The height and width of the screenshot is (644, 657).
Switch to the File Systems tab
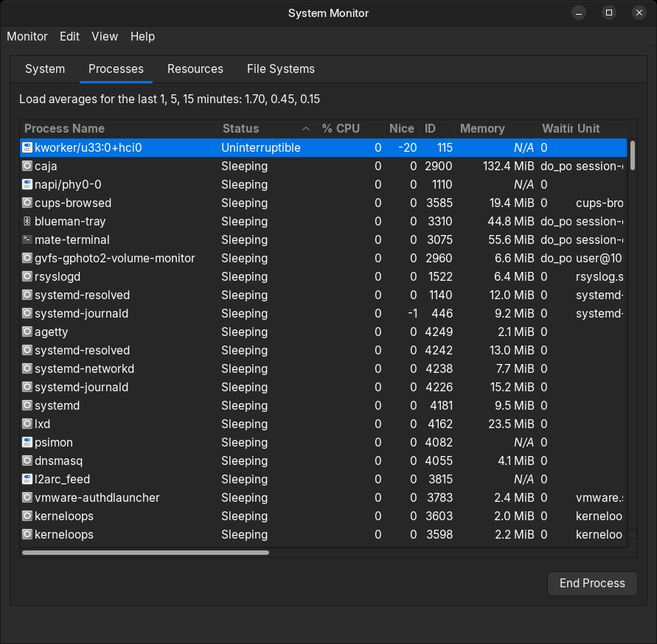281,69
